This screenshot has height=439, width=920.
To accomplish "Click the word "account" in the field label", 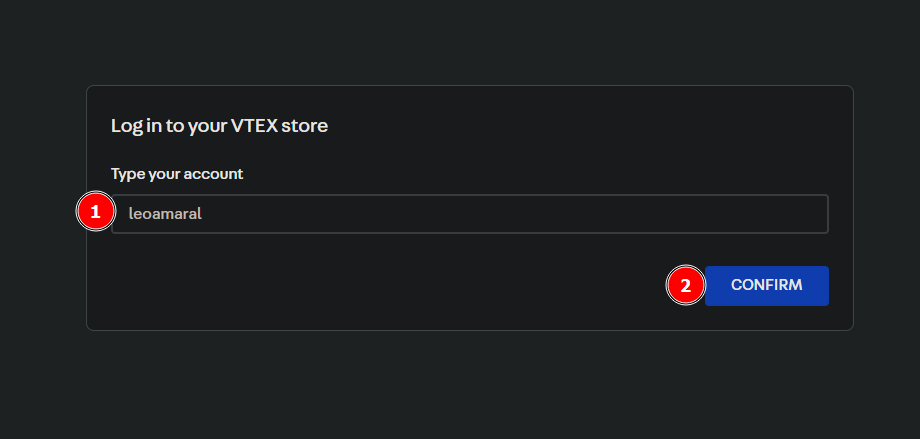I will [215, 174].
